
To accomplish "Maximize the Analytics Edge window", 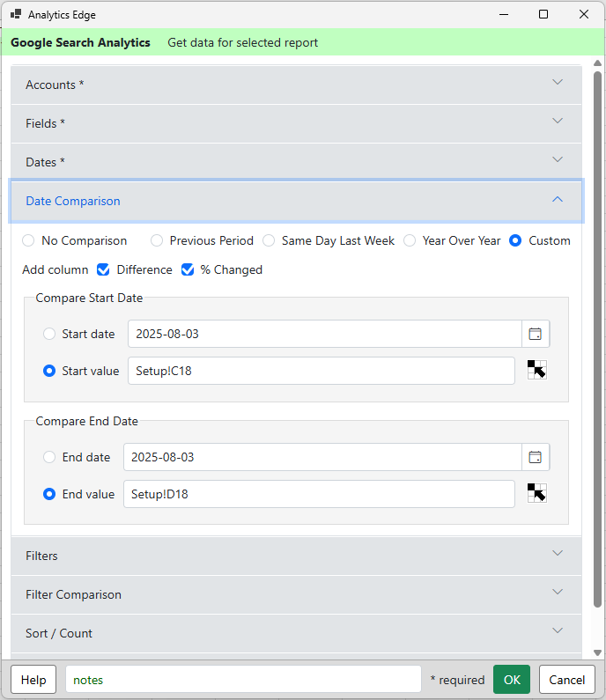I will point(543,14).
